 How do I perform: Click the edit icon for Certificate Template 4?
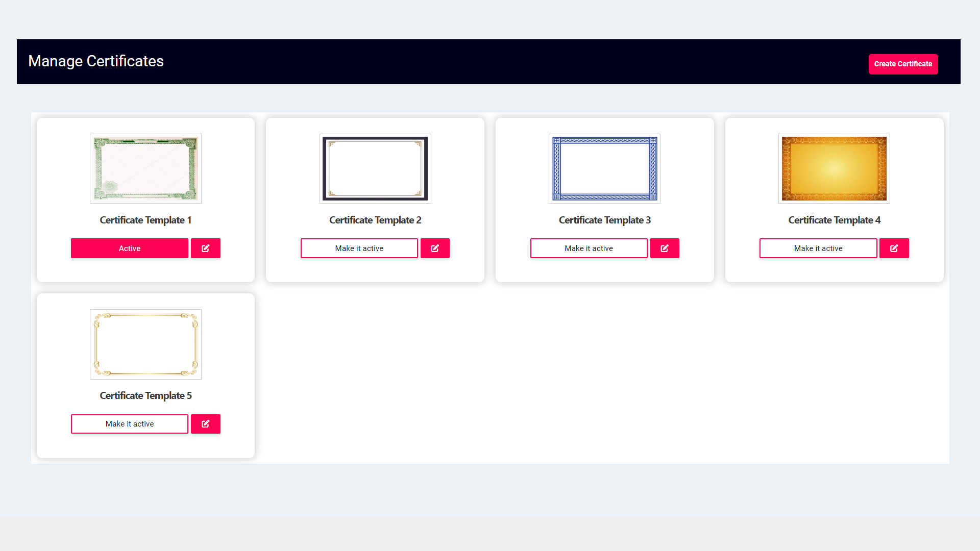895,248
